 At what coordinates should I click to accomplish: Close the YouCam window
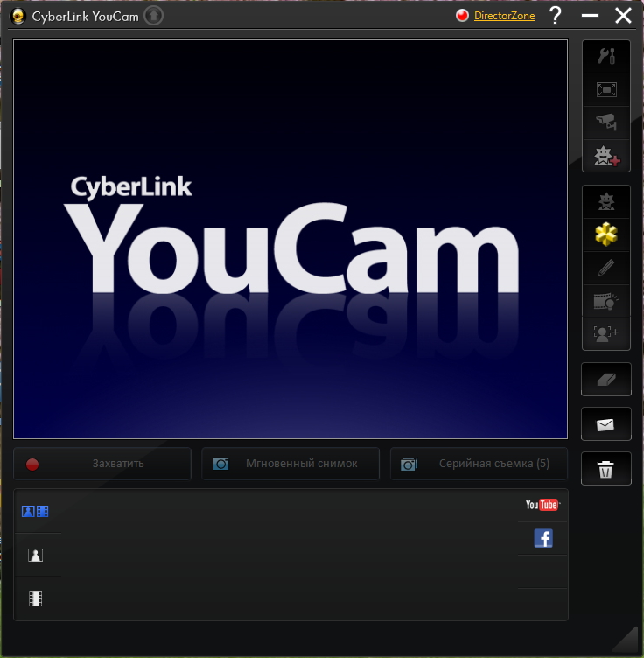coord(624,16)
